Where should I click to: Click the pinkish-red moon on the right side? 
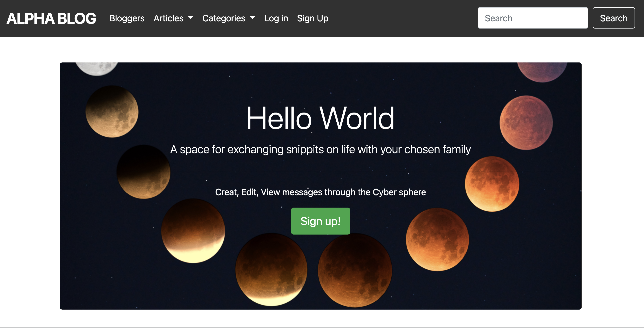(526, 123)
